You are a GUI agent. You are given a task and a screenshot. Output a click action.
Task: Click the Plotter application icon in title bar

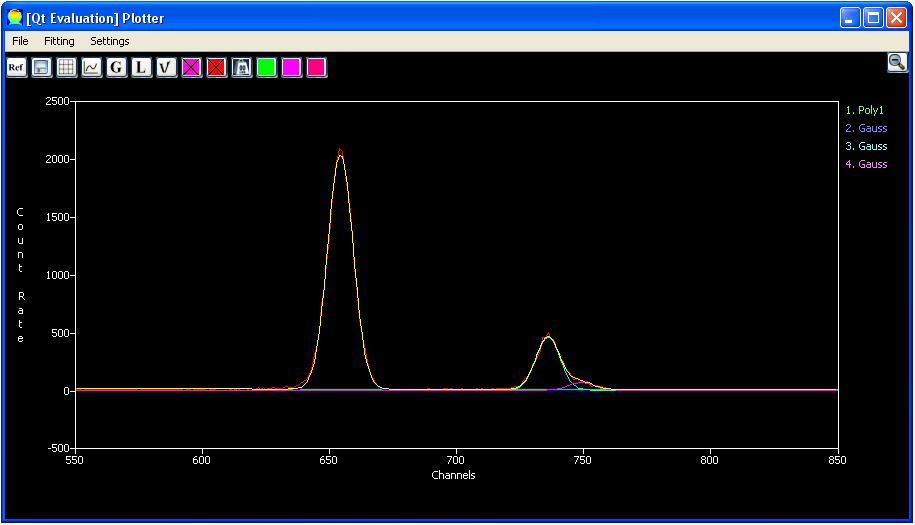pos(15,18)
